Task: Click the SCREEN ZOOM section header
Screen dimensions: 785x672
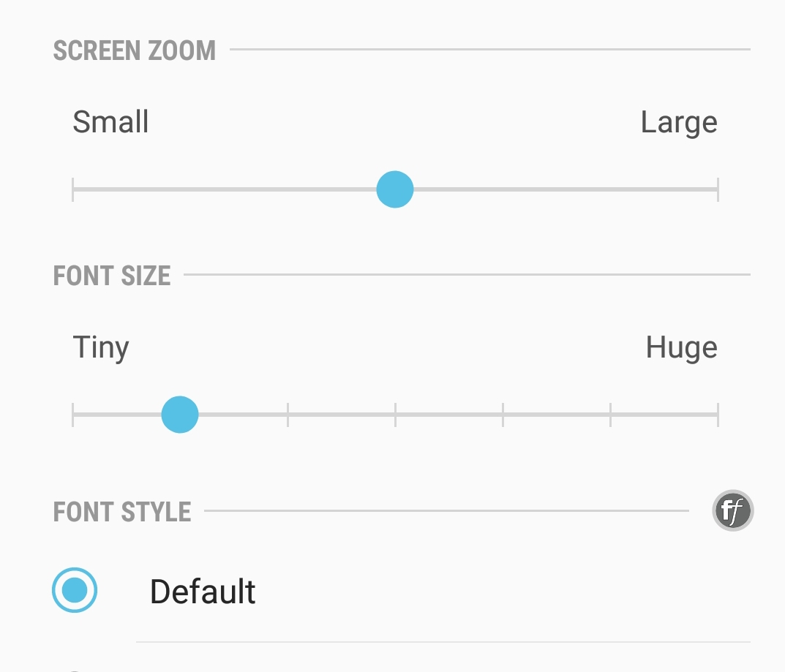Action: (135, 50)
